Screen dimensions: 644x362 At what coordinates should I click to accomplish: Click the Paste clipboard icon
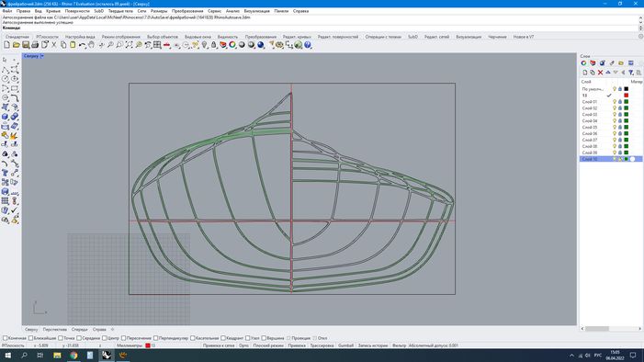click(73, 45)
